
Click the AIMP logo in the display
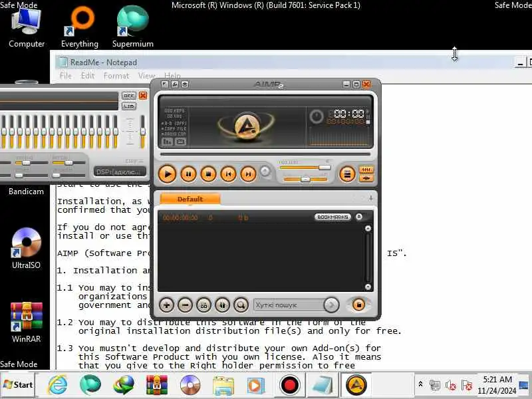pyautogui.click(x=247, y=126)
